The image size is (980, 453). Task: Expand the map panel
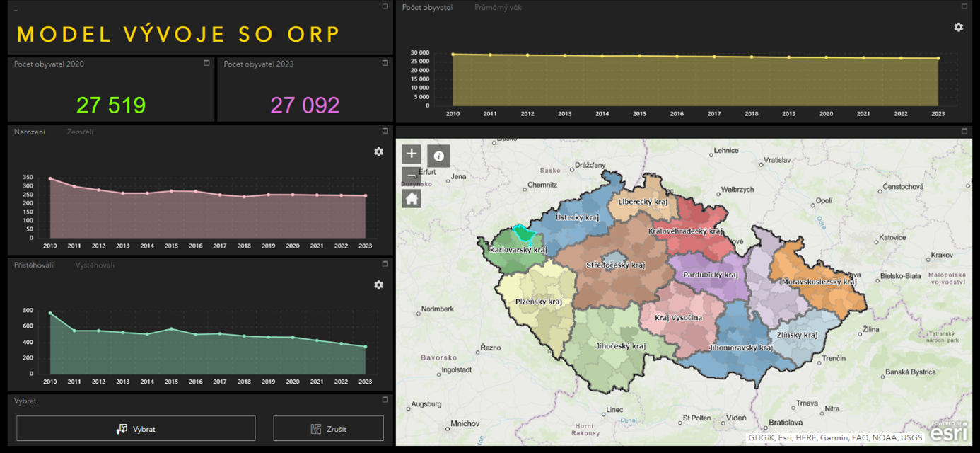coord(964,131)
